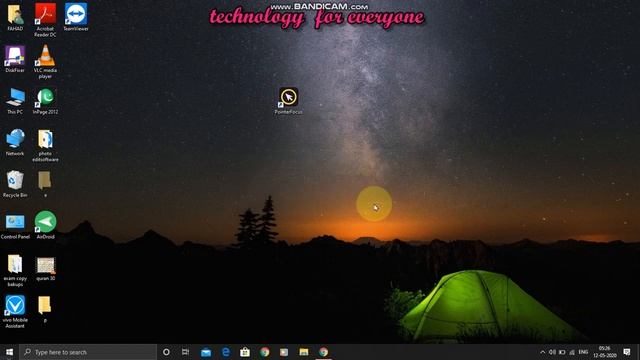
Task: Open Microsoft Store from the taskbar
Action: coord(245,352)
